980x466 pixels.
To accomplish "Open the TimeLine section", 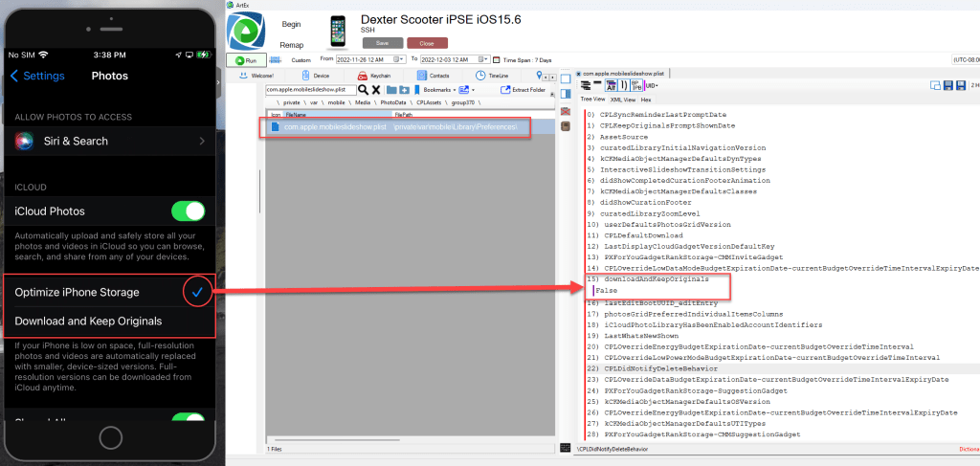I will coord(492,75).
